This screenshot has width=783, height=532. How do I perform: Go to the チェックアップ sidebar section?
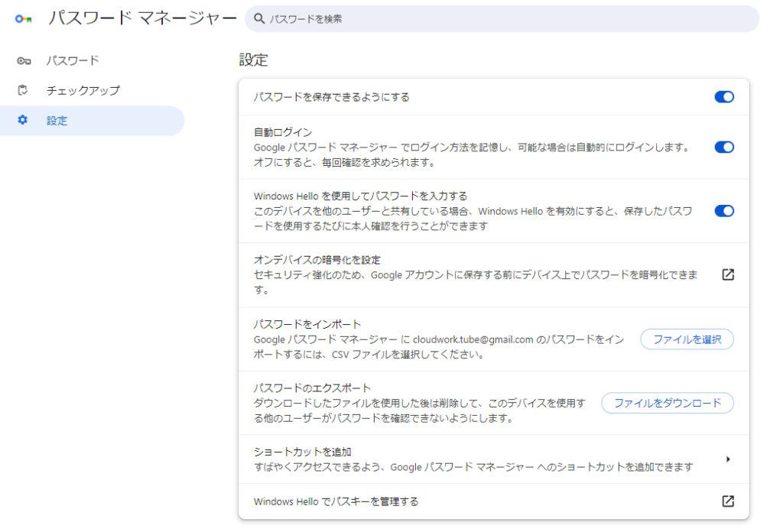tap(83, 90)
